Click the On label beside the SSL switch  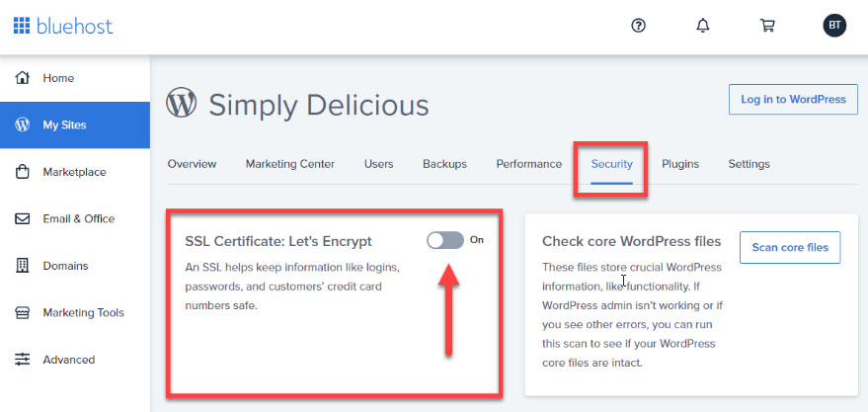(x=477, y=240)
